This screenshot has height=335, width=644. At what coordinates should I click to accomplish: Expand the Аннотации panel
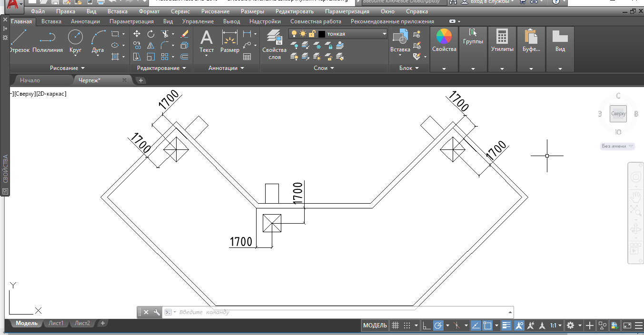pos(226,68)
